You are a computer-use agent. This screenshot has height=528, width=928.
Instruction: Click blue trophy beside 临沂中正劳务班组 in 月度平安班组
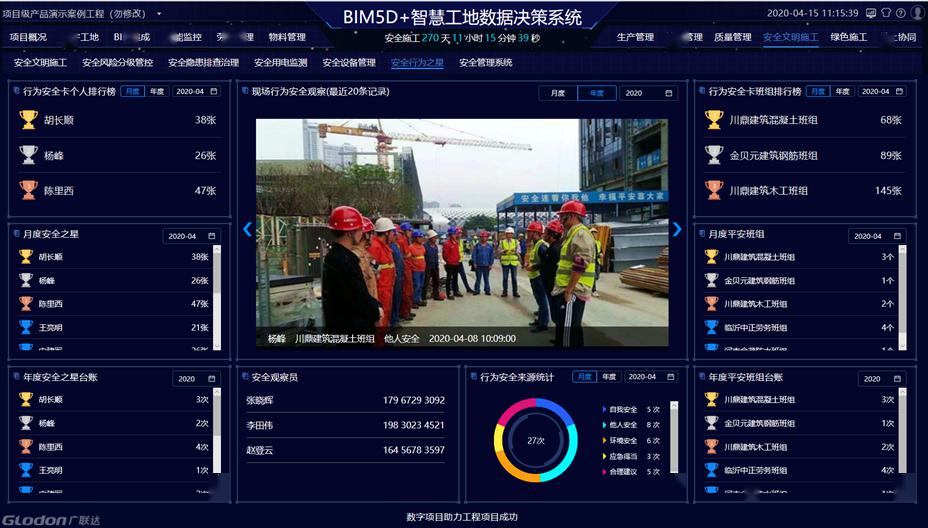coord(711,327)
